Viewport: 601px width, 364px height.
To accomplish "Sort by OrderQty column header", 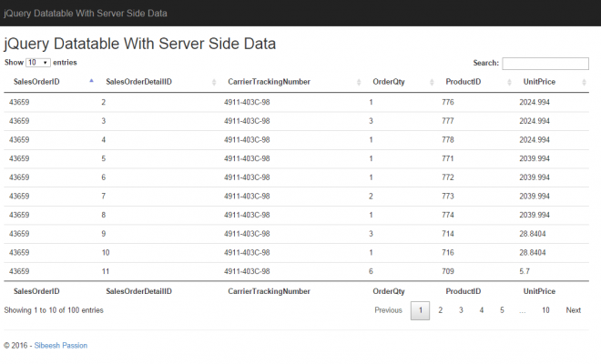I will [x=389, y=82].
